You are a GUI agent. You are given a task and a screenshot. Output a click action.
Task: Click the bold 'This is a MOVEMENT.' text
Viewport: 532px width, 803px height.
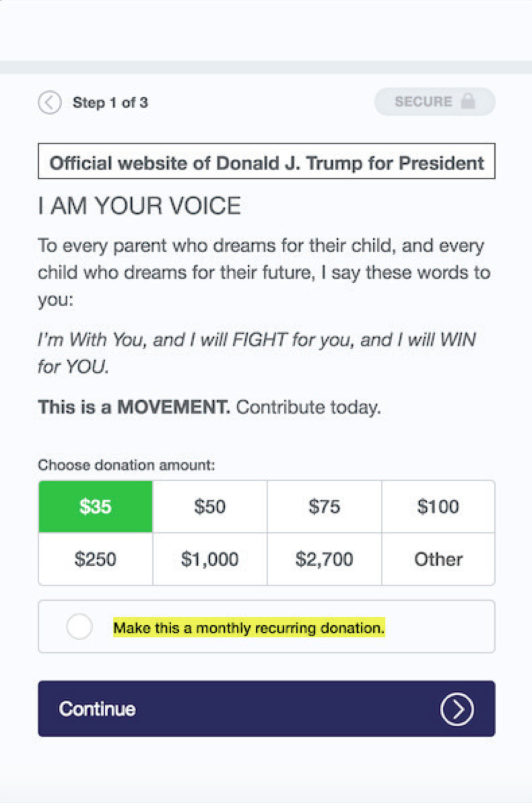click(x=134, y=407)
